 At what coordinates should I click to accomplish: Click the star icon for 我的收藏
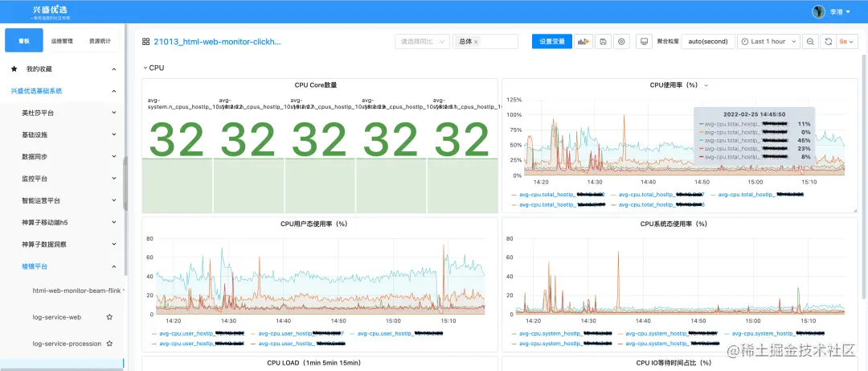pyautogui.click(x=14, y=69)
